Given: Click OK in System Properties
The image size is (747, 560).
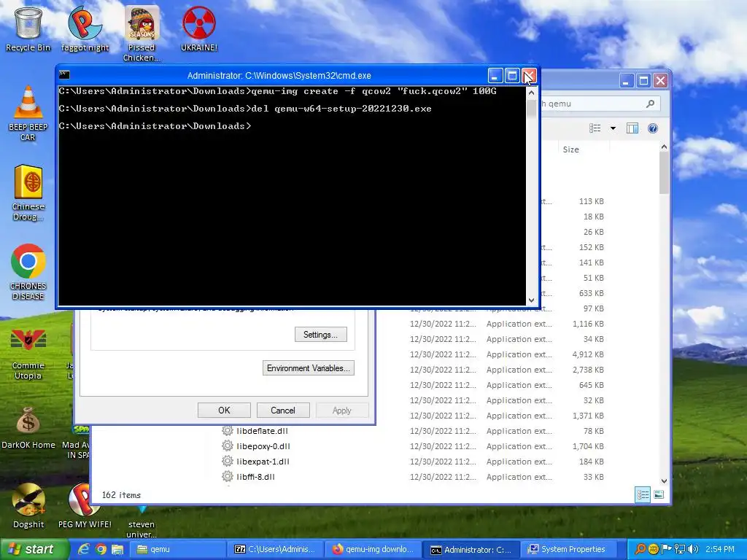Looking at the screenshot, I should 224,411.
